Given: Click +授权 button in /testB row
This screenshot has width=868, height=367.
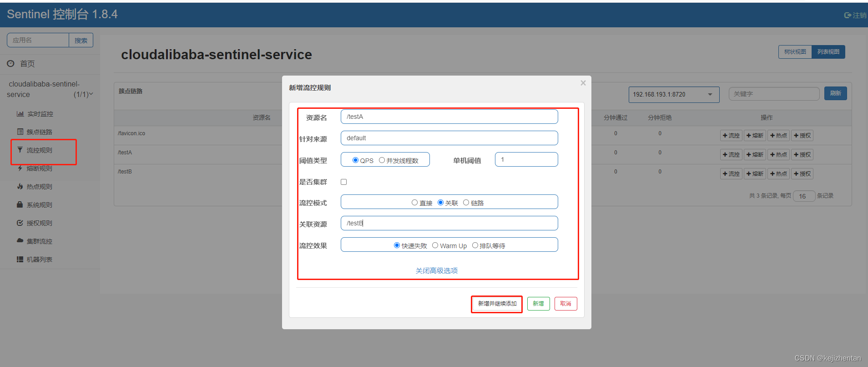Looking at the screenshot, I should 802,174.
